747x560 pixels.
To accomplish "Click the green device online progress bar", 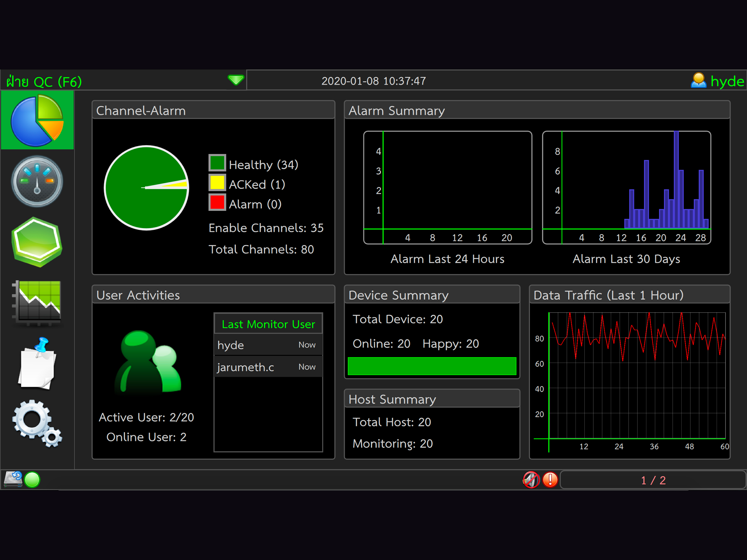I will [x=432, y=366].
